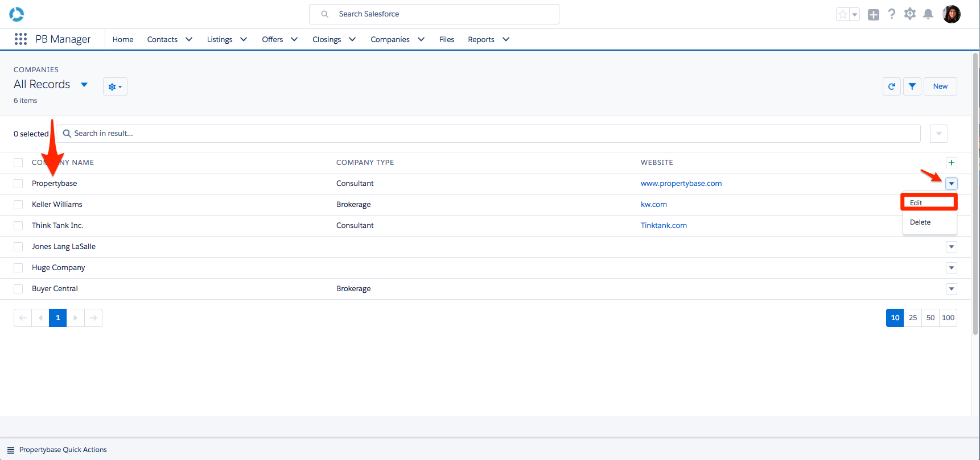Go to first page arrow

point(23,318)
